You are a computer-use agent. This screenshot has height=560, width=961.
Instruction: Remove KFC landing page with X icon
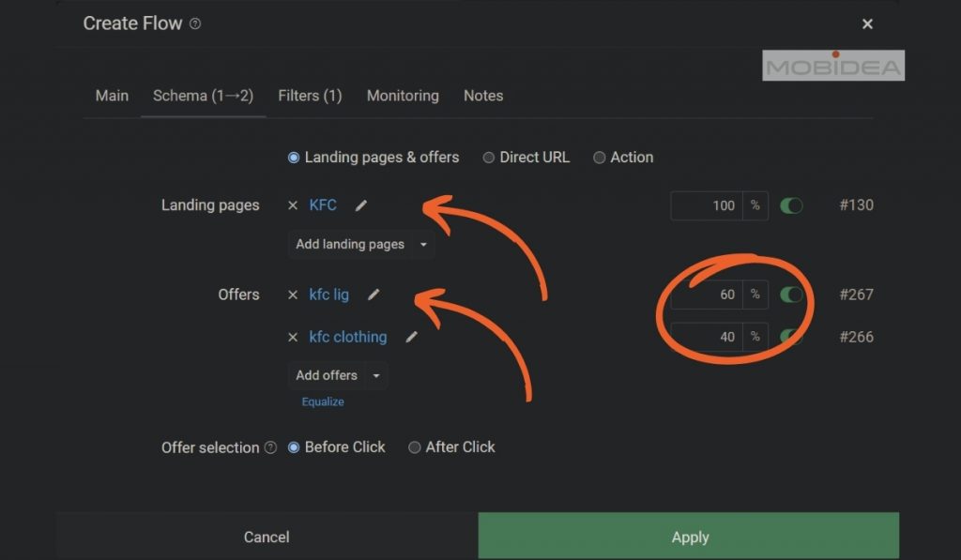point(293,205)
